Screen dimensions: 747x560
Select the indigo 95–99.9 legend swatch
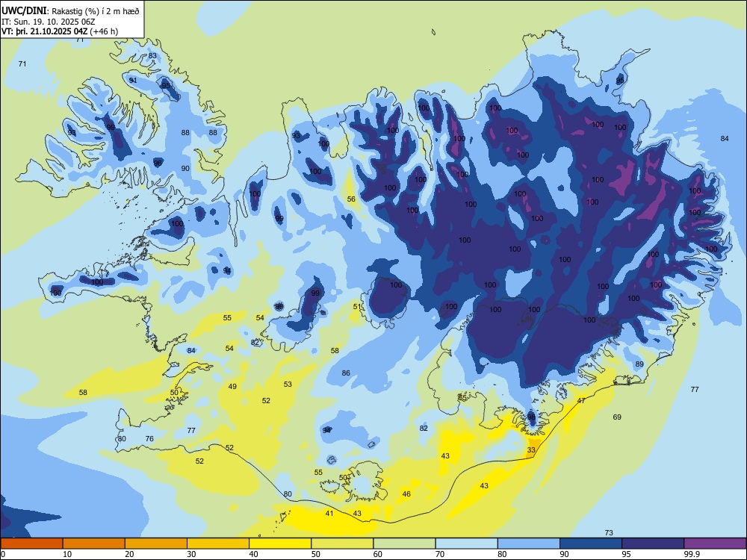click(653, 544)
